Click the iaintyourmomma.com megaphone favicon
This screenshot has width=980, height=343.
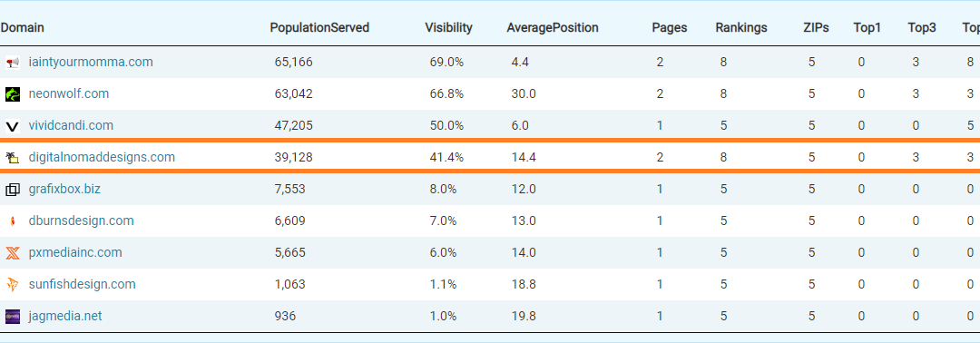13,63
